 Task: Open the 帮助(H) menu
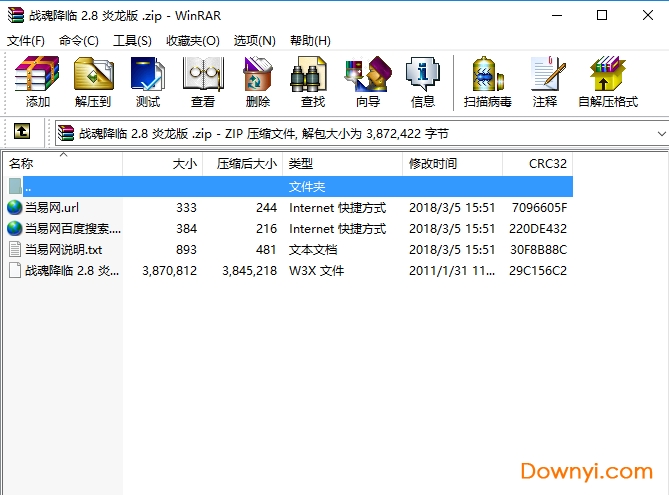point(310,41)
